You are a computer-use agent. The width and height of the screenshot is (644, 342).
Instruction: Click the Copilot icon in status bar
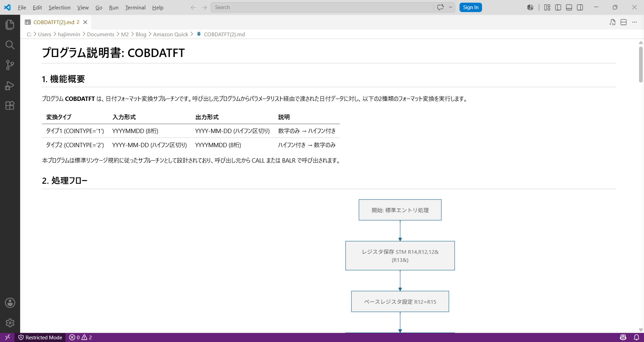click(x=623, y=337)
